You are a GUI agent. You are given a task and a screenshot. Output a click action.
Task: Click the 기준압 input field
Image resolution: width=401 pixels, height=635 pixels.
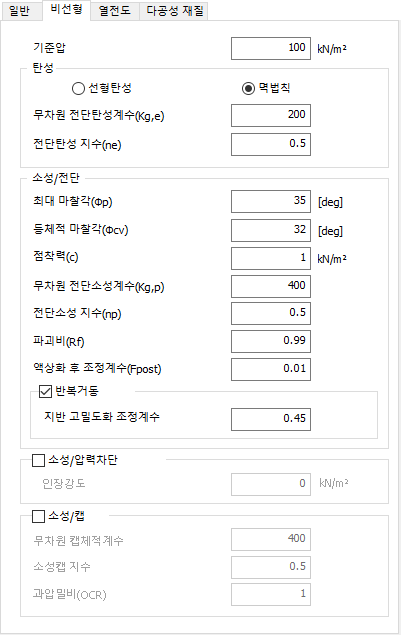point(271,49)
